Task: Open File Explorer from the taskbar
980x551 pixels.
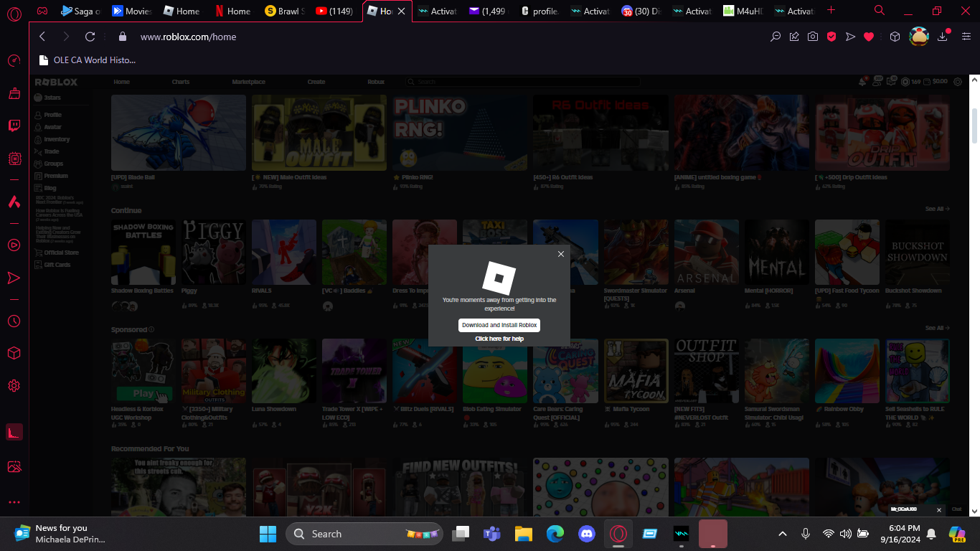Action: pyautogui.click(x=523, y=534)
